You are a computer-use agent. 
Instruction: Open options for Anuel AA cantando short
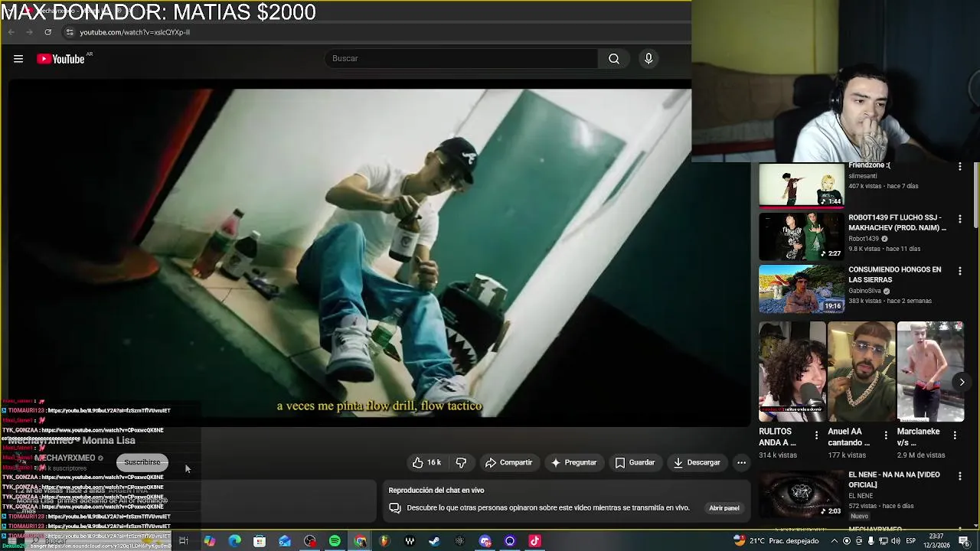click(886, 435)
